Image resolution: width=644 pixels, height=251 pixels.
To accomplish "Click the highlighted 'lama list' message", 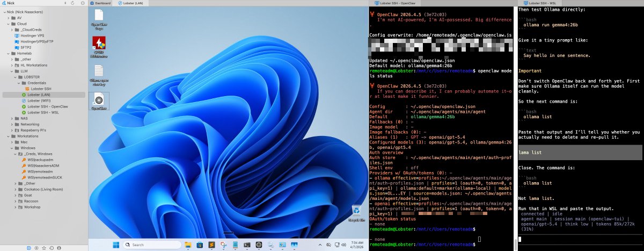I will pos(580,152).
